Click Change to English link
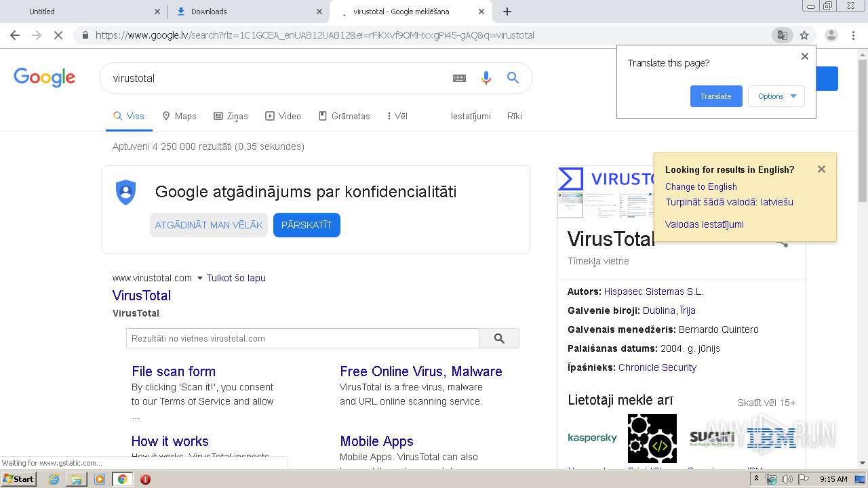The width and height of the screenshot is (868, 488). point(701,186)
